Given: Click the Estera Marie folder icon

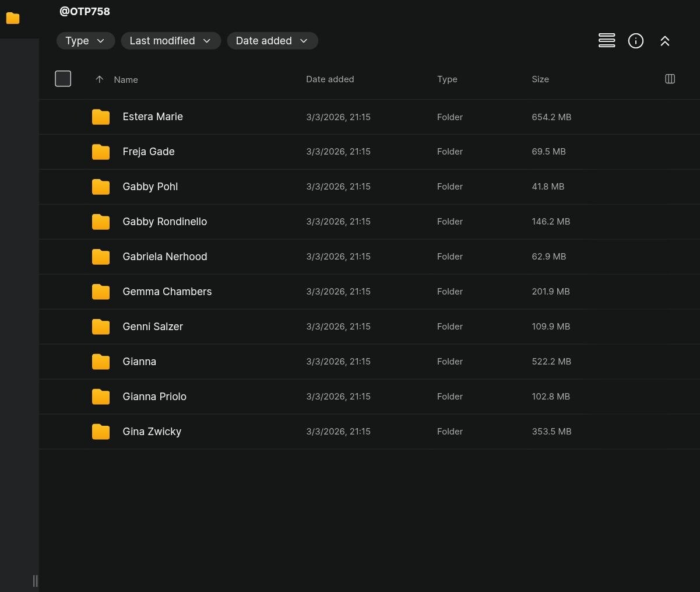Looking at the screenshot, I should (x=101, y=117).
